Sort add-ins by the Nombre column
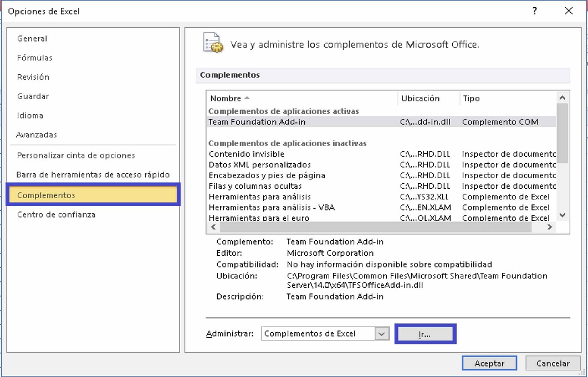This screenshot has width=588, height=377. [226, 99]
